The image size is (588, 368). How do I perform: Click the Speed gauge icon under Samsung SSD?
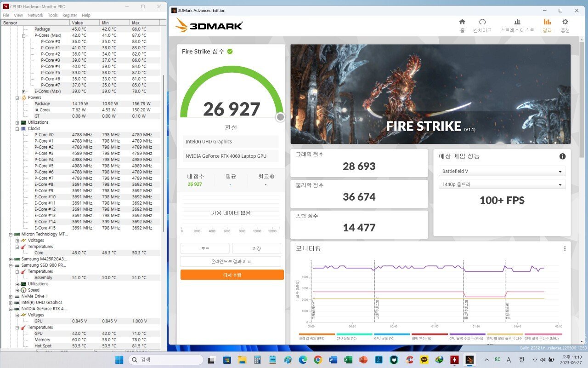tap(23, 290)
